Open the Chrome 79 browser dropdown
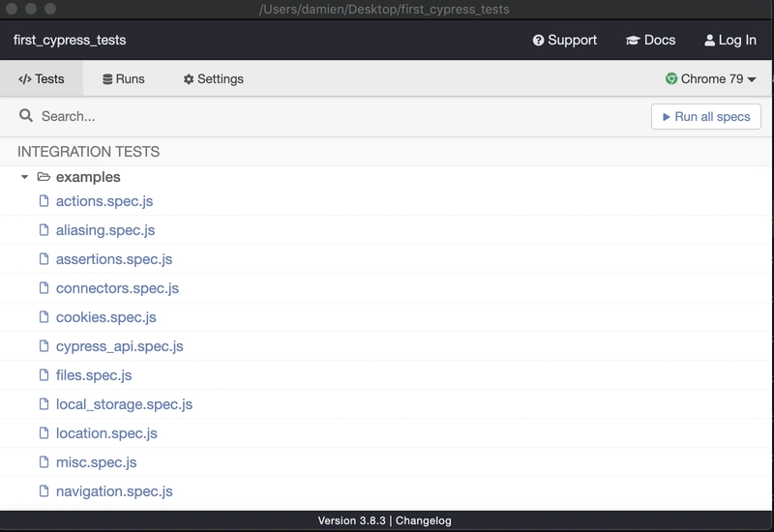 tap(711, 79)
